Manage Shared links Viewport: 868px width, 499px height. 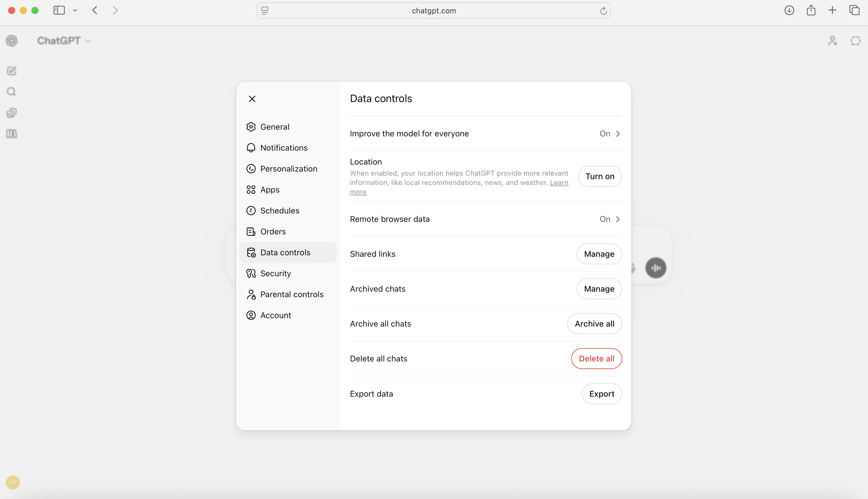pyautogui.click(x=599, y=254)
